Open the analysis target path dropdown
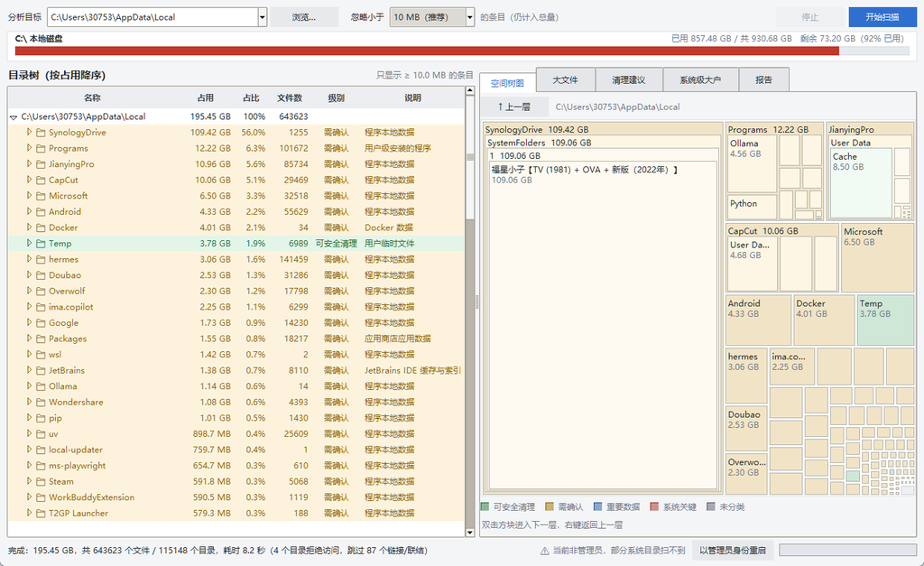Image resolution: width=924 pixels, height=566 pixels. click(x=263, y=17)
